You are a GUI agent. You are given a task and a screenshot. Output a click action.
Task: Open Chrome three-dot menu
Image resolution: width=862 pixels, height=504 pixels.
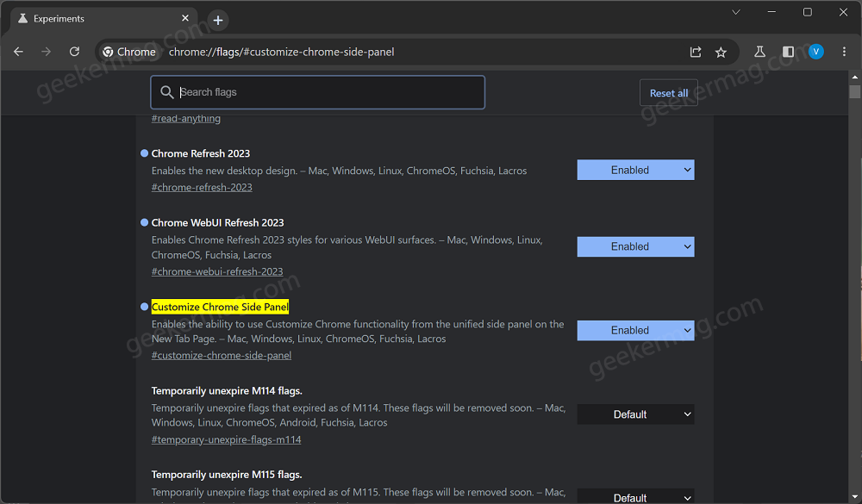click(x=844, y=52)
